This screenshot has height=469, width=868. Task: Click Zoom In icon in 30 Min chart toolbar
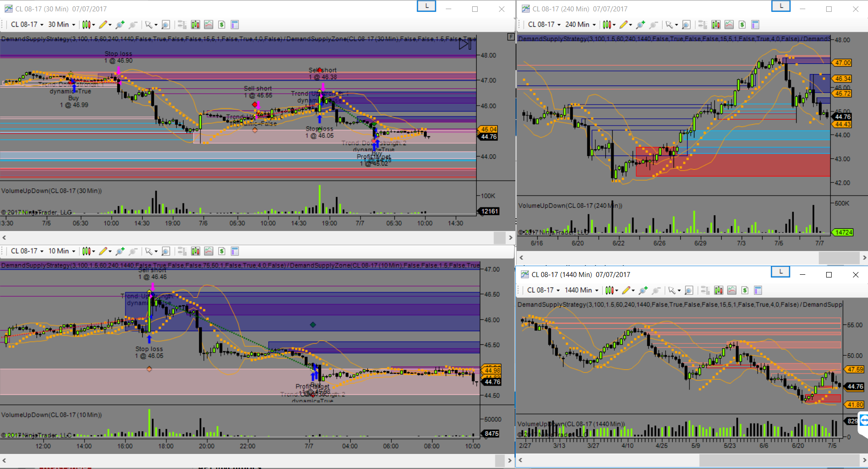pyautogui.click(x=120, y=25)
